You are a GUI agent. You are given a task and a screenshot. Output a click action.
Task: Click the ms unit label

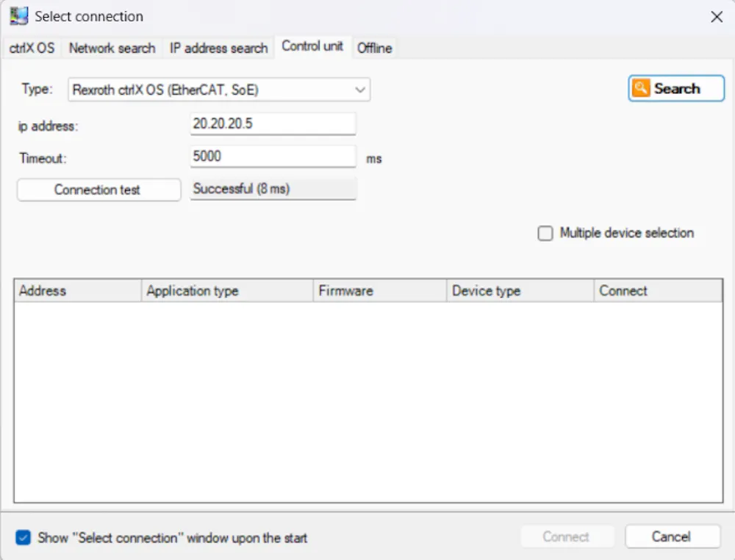(x=374, y=159)
